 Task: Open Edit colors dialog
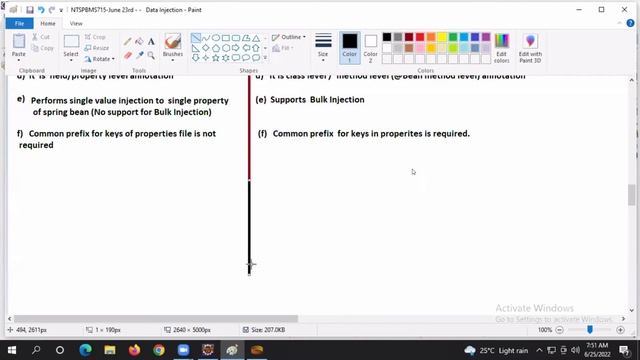tap(502, 48)
